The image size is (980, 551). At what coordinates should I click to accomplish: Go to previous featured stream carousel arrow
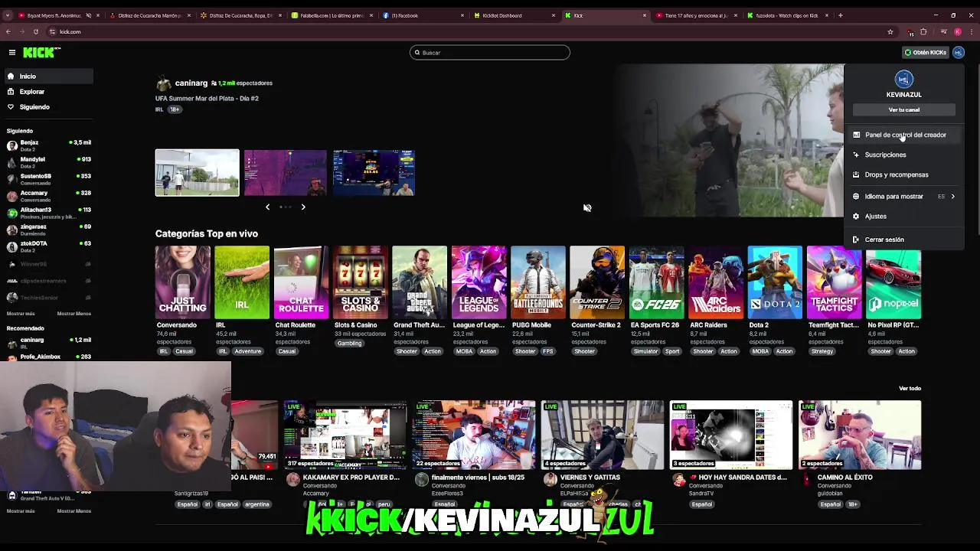[267, 207]
